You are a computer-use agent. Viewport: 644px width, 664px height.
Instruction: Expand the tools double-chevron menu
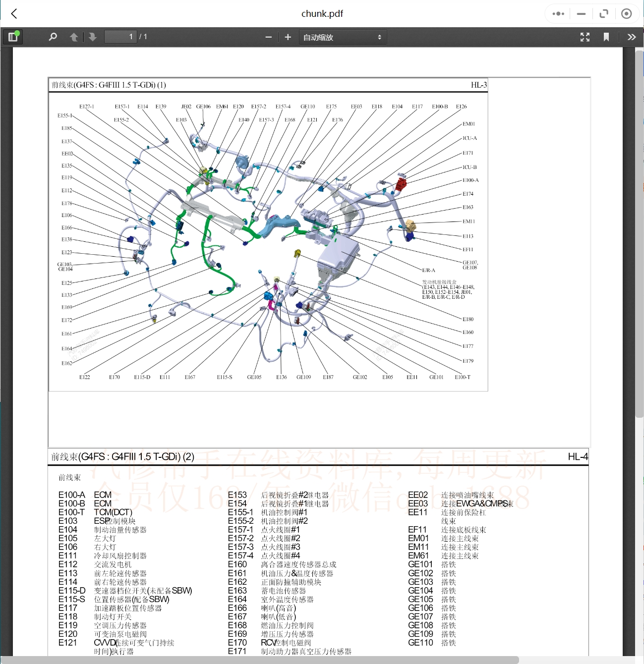[x=631, y=37]
